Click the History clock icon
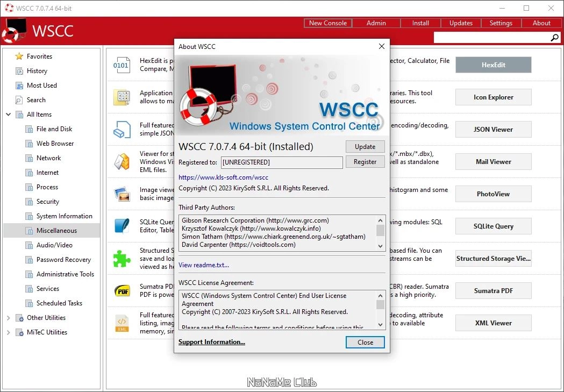 (19, 71)
